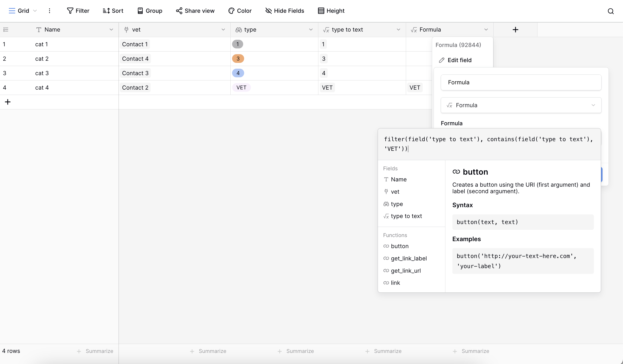
Task: Open the search magnifier icon
Action: click(x=610, y=11)
